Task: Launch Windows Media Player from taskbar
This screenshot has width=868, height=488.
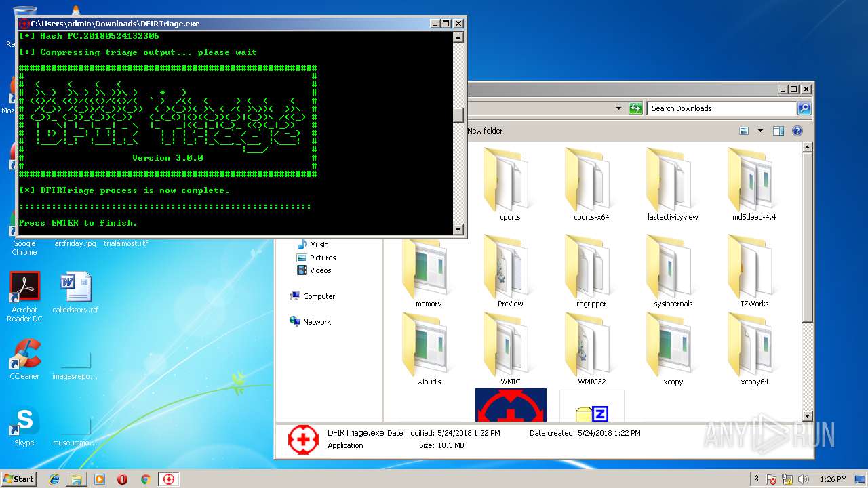Action: [100, 479]
